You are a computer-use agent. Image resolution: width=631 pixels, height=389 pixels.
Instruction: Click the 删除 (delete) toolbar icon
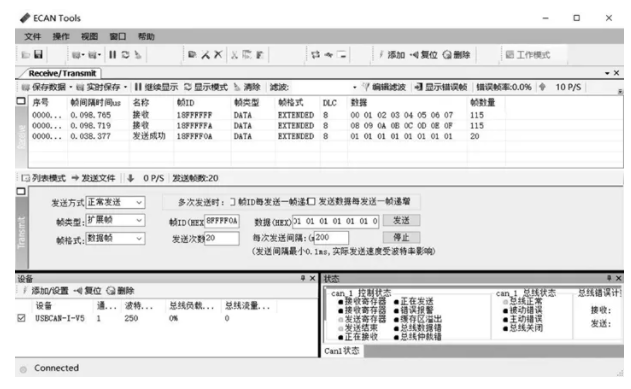click(x=456, y=55)
